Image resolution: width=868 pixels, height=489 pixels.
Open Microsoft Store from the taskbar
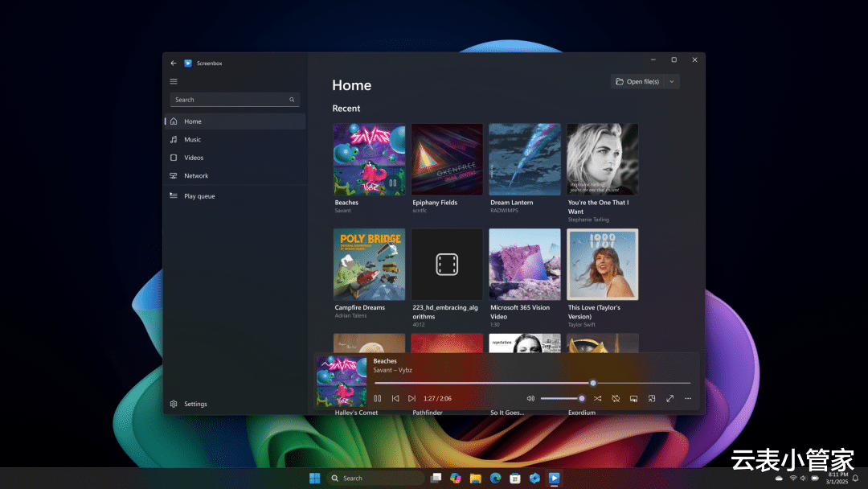pyautogui.click(x=515, y=478)
